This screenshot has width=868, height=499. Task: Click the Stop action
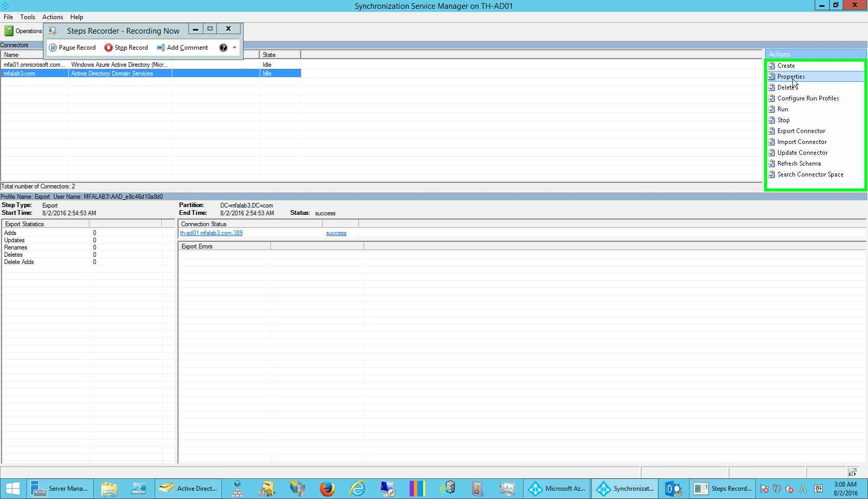[x=783, y=120]
